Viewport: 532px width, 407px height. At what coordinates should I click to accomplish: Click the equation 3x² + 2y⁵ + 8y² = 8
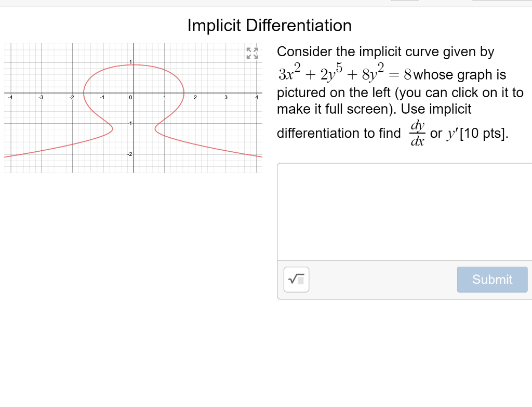pyautogui.click(x=345, y=72)
